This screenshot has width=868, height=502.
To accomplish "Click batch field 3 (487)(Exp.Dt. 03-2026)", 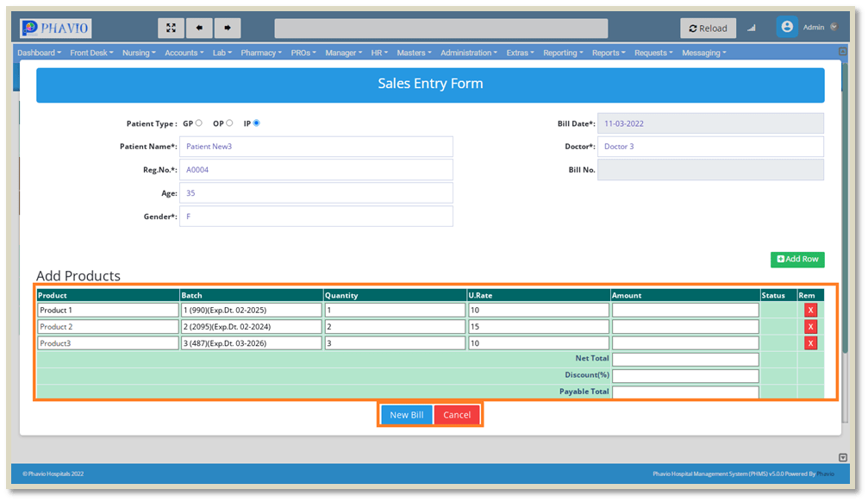I will (x=252, y=343).
